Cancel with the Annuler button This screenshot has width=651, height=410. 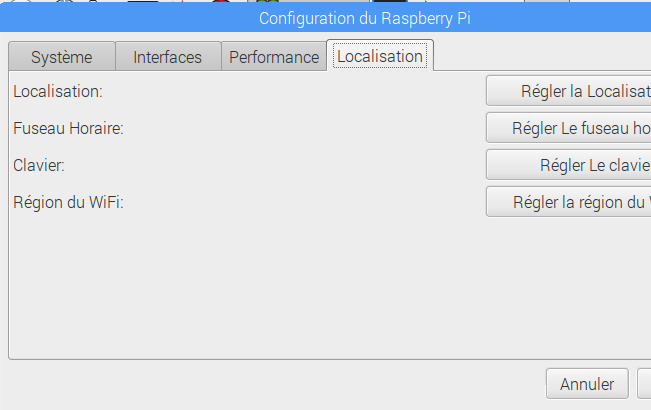click(x=587, y=384)
